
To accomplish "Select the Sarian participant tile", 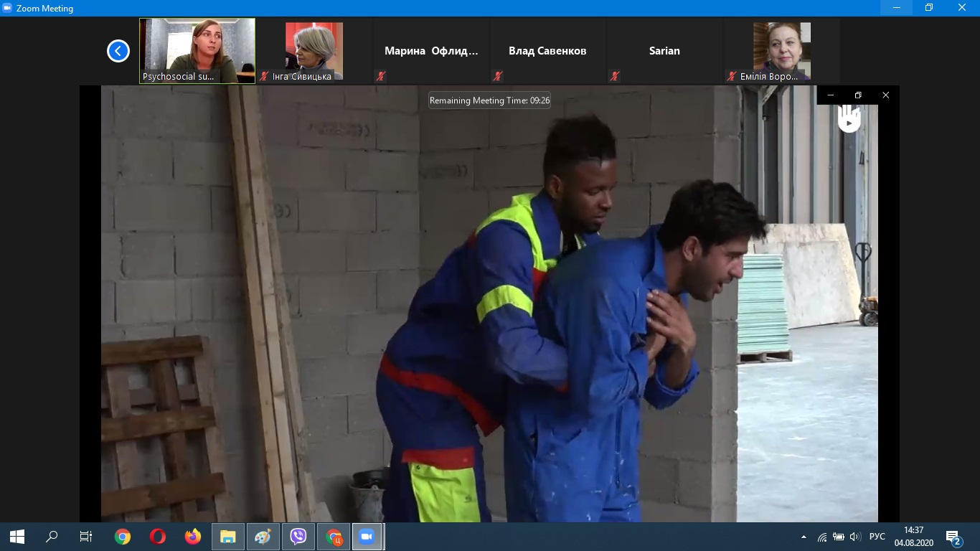I will [665, 51].
